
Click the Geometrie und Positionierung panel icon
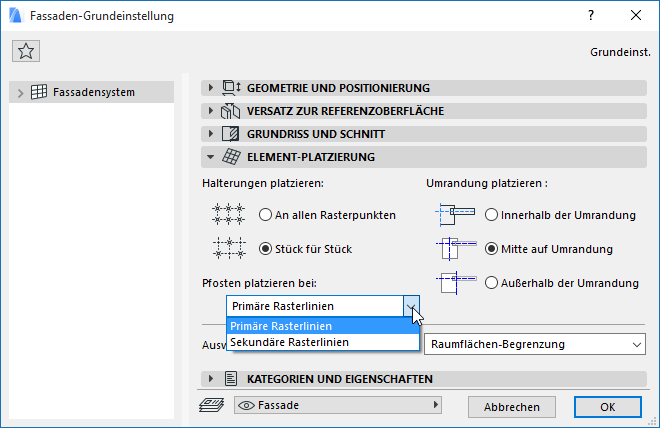(231, 88)
